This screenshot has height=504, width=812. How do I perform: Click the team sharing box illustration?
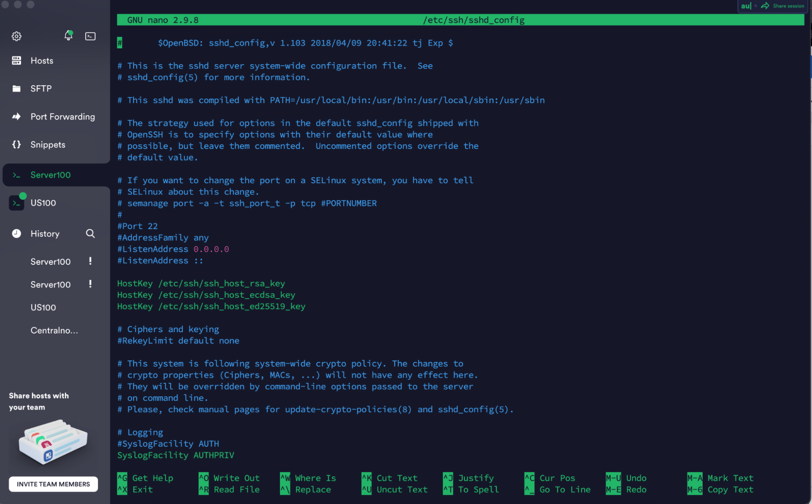point(53,442)
